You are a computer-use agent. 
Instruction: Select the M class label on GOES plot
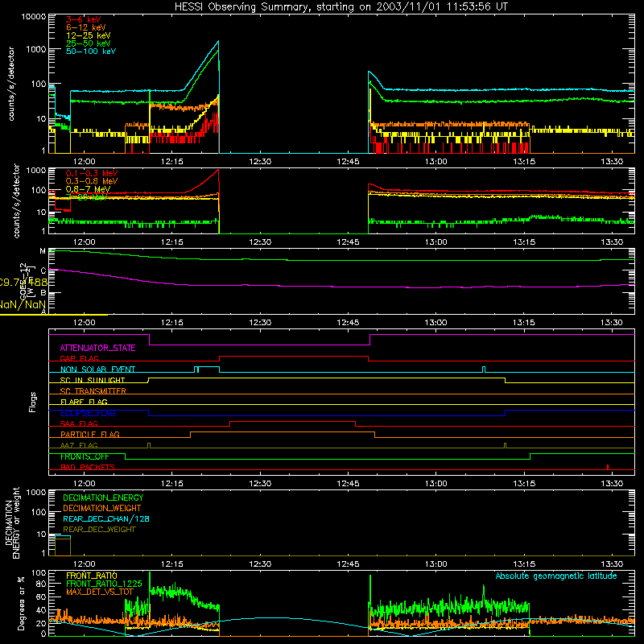click(x=43, y=251)
